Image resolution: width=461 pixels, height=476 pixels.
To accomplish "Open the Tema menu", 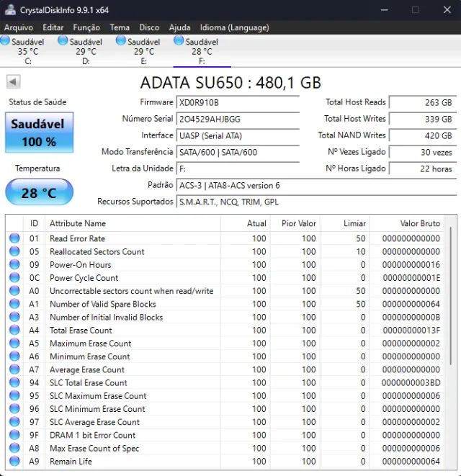I will click(x=120, y=27).
